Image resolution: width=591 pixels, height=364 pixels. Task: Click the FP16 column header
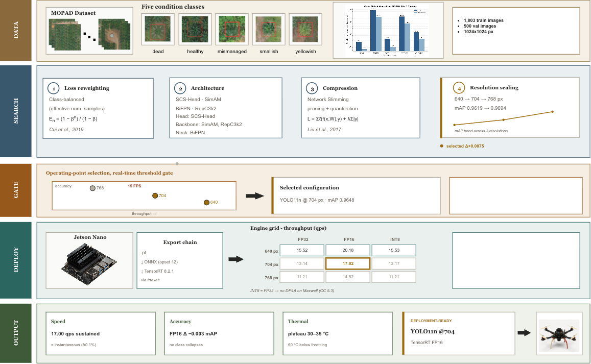[x=349, y=239]
